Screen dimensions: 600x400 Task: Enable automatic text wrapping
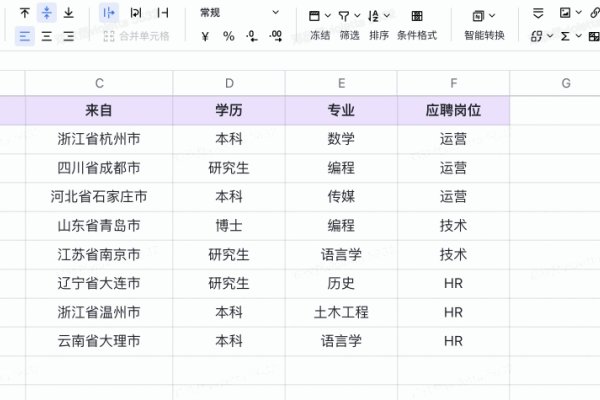click(x=136, y=13)
